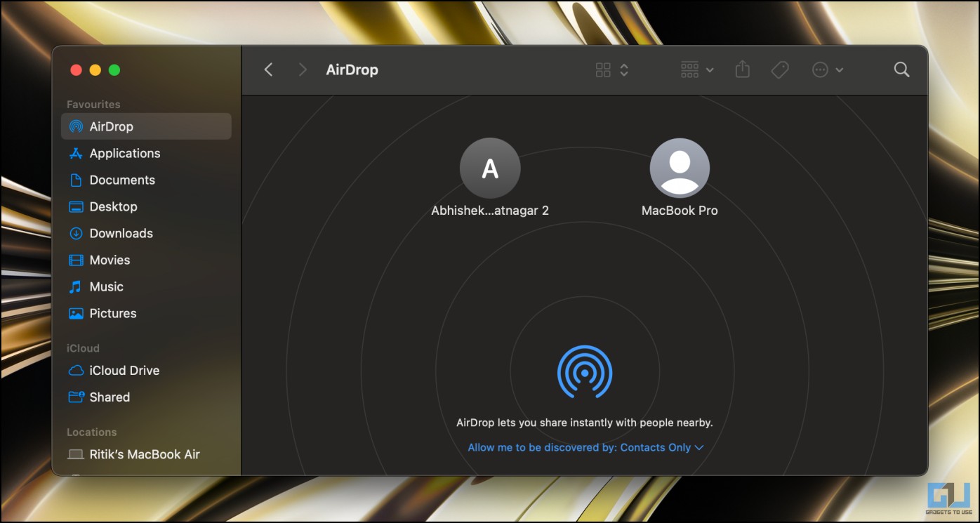Screen dimensions: 980x523
Task: Click the iCloud Drive cloud icon
Action: 76,371
